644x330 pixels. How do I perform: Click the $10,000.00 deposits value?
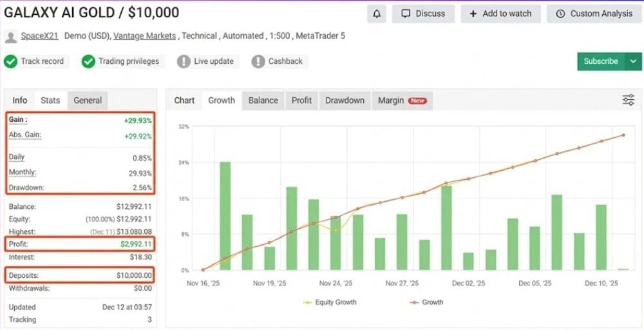[x=134, y=275]
